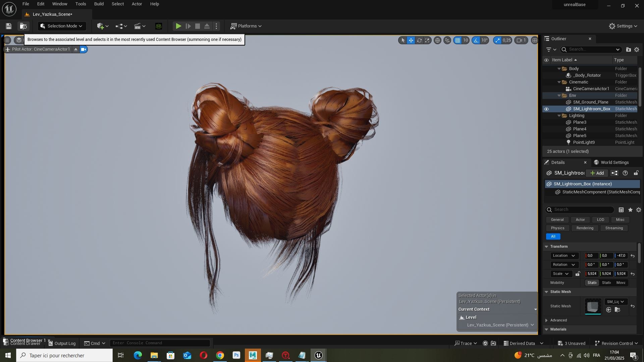
Task: Toggle surface snapping icon in viewport
Action: point(447,40)
